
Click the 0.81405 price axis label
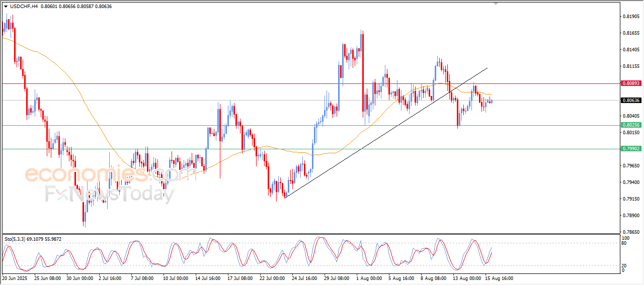(631, 50)
